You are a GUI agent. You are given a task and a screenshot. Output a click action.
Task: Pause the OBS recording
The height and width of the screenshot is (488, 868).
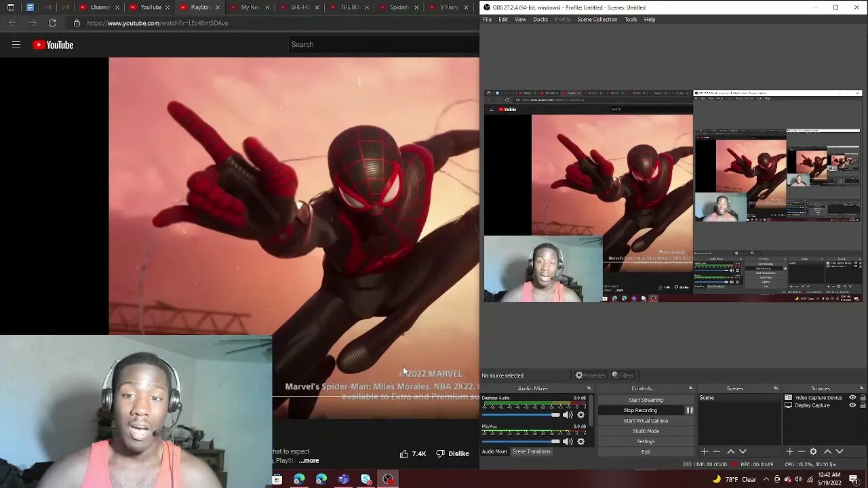pos(690,410)
